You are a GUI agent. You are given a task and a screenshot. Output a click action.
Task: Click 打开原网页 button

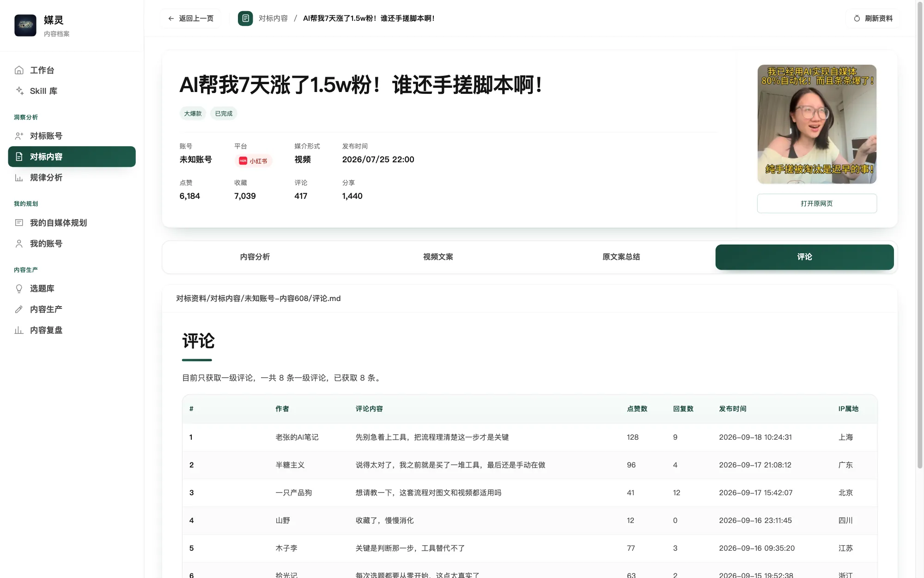pyautogui.click(x=817, y=203)
